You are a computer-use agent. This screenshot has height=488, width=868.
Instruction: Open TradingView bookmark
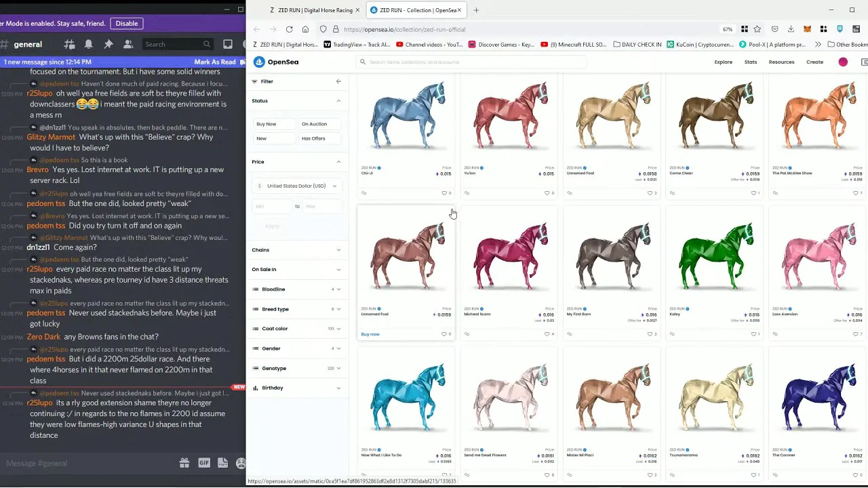click(356, 45)
